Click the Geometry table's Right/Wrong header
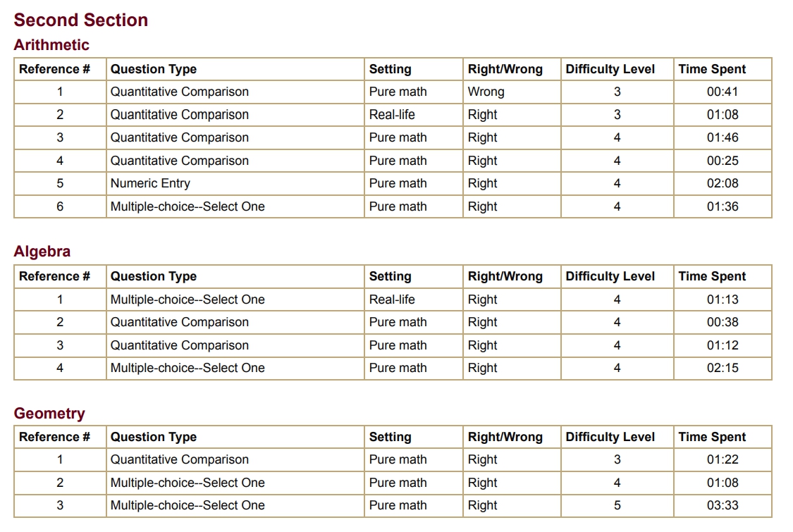The height and width of the screenshot is (532, 793). click(505, 437)
